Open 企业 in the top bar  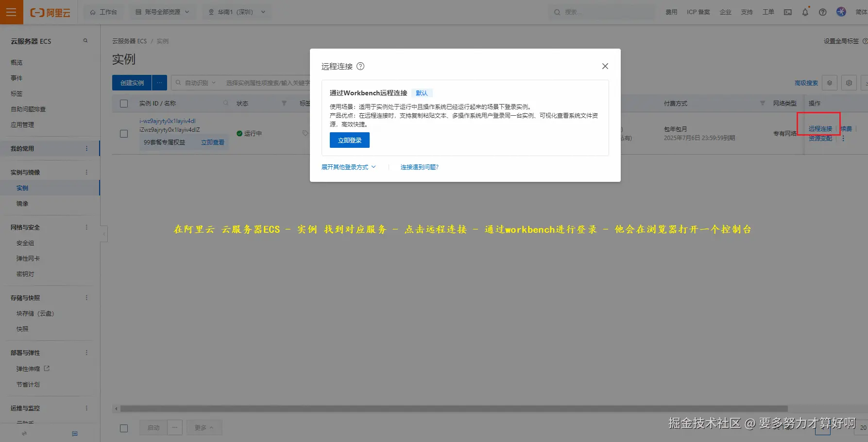(726, 12)
